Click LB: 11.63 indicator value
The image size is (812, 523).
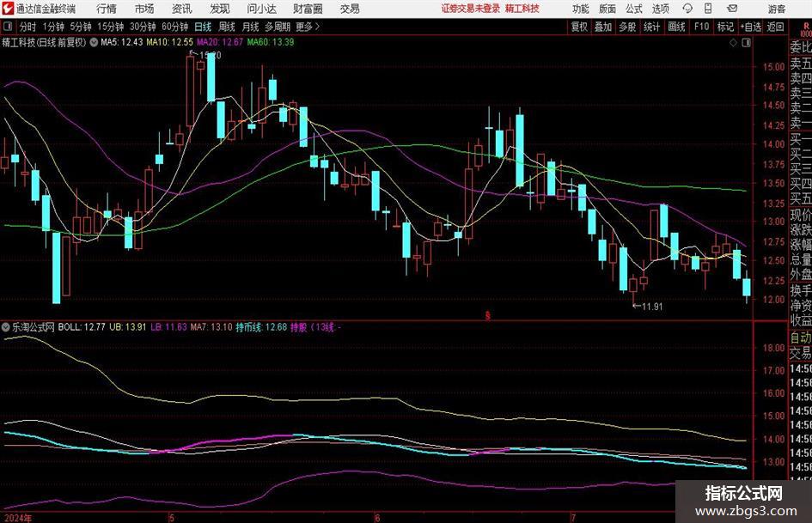(168, 327)
